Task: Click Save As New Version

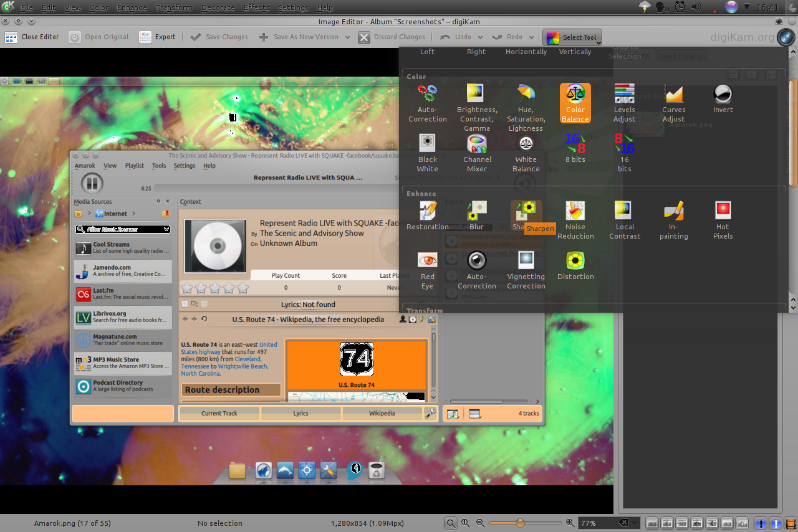Action: coord(298,37)
